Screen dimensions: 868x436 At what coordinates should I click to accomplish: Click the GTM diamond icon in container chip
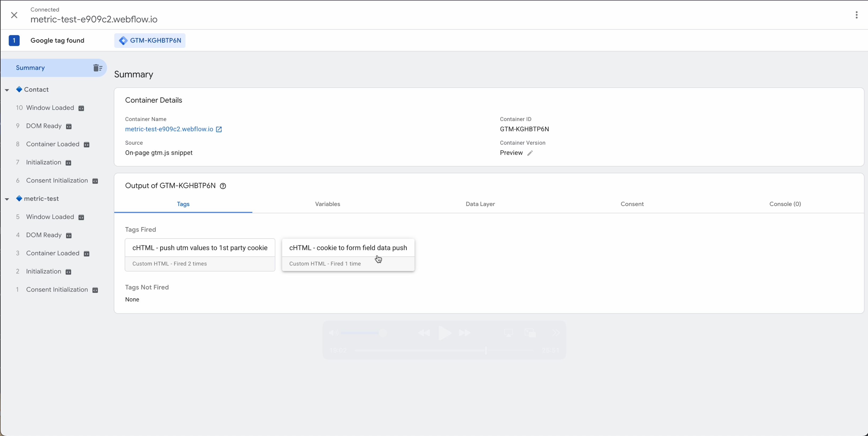(123, 41)
